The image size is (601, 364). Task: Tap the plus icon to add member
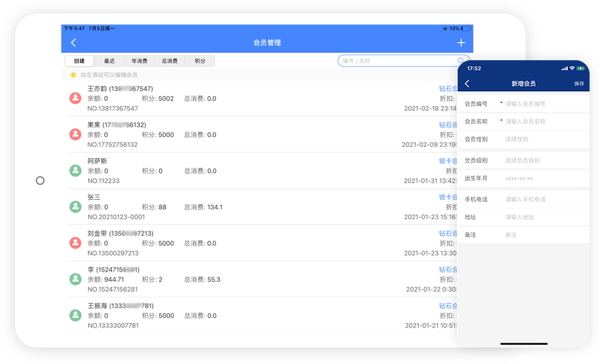click(x=461, y=43)
